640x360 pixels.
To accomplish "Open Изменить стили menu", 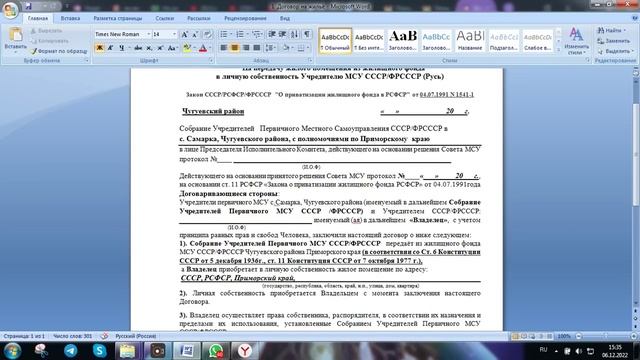I will [x=576, y=41].
